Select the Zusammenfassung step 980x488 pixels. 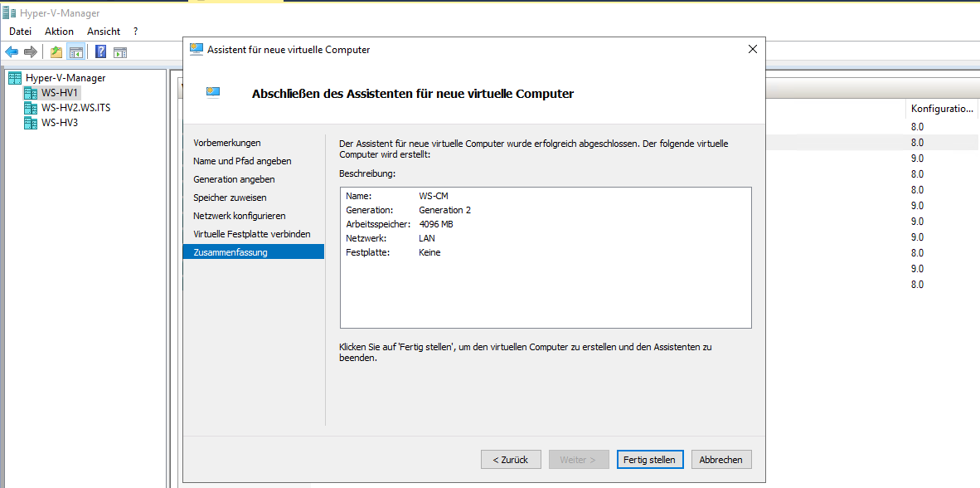pos(254,252)
